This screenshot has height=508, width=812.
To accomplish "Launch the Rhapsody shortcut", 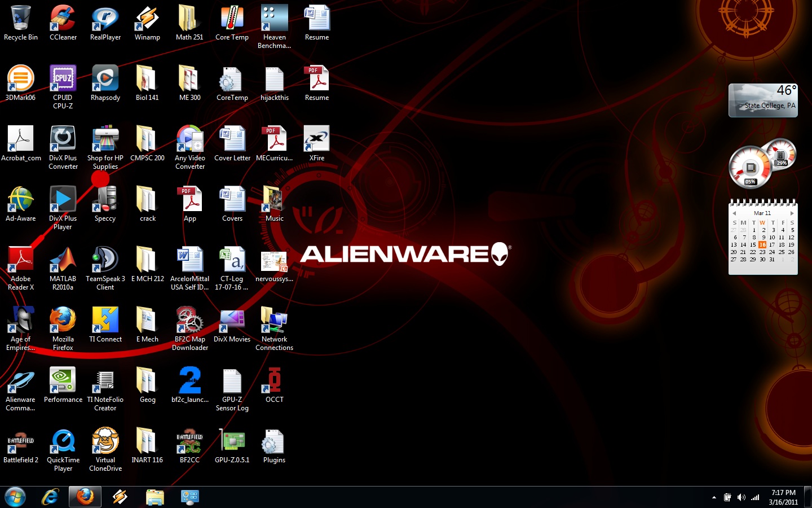I will (105, 83).
